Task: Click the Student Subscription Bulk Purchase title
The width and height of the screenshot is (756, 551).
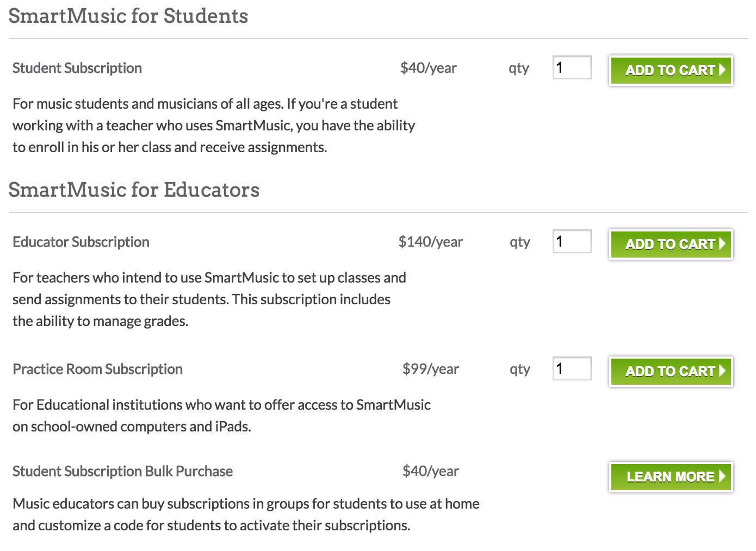Action: coord(123,472)
